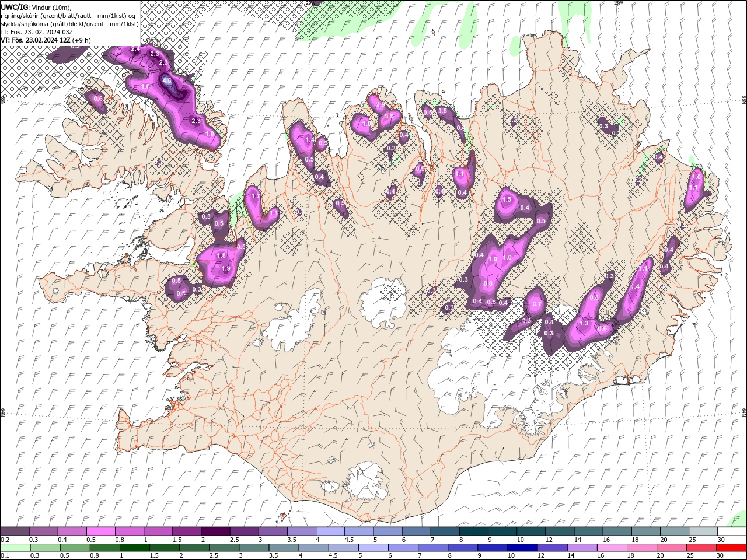This screenshot has width=747, height=560.
Task: Click the bright pink snow swatch labeled 0.5
Action: point(101,531)
